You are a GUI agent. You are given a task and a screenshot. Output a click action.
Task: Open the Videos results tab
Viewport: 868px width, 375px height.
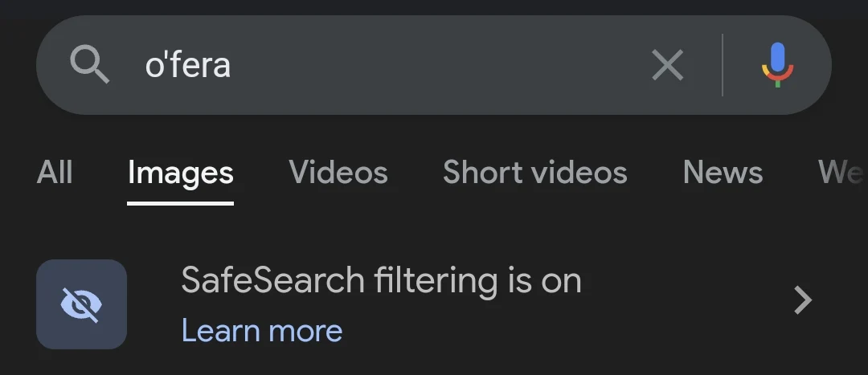[x=338, y=172]
